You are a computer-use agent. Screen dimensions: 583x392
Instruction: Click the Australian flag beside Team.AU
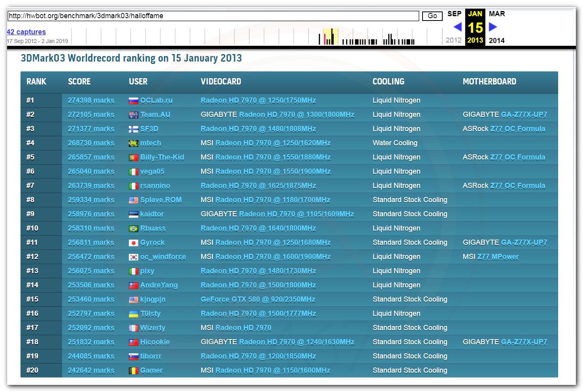tap(134, 115)
